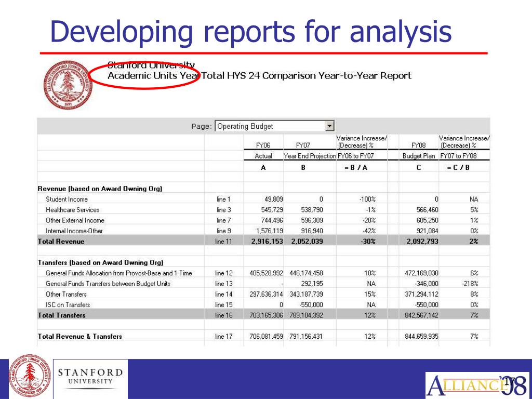Select the 'Healthcare Services' row label

(73, 210)
